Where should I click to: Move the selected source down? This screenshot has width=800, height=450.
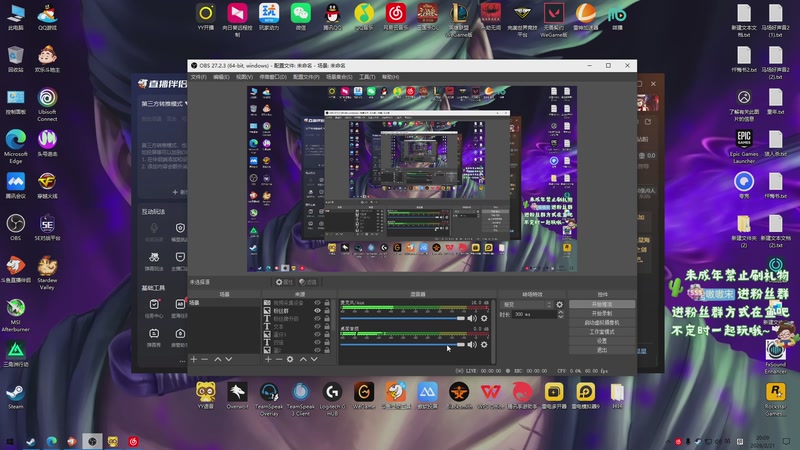tap(314, 359)
